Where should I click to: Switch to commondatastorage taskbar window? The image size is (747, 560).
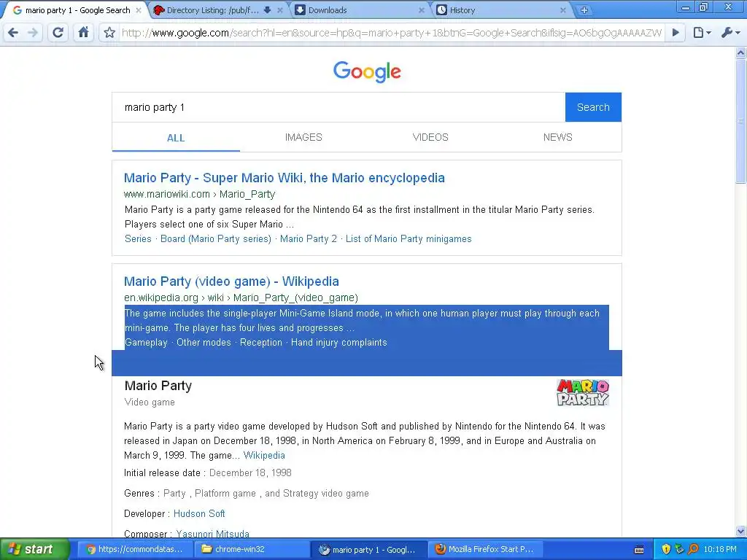135,549
